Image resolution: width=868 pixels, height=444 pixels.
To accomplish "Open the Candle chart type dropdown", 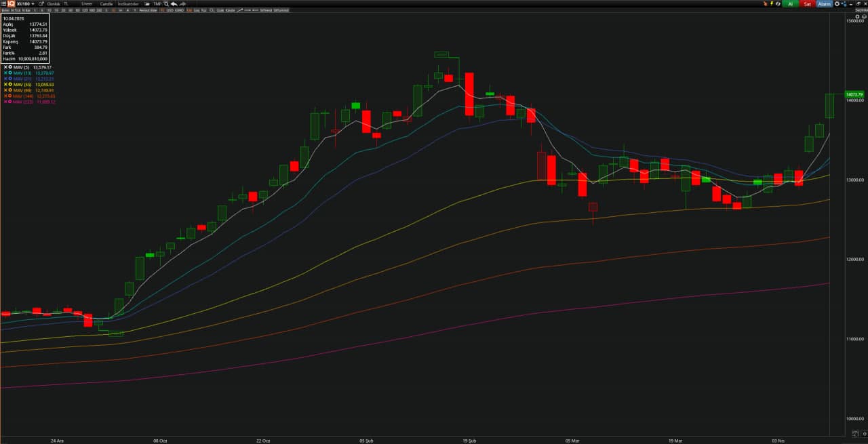I will (x=106, y=4).
